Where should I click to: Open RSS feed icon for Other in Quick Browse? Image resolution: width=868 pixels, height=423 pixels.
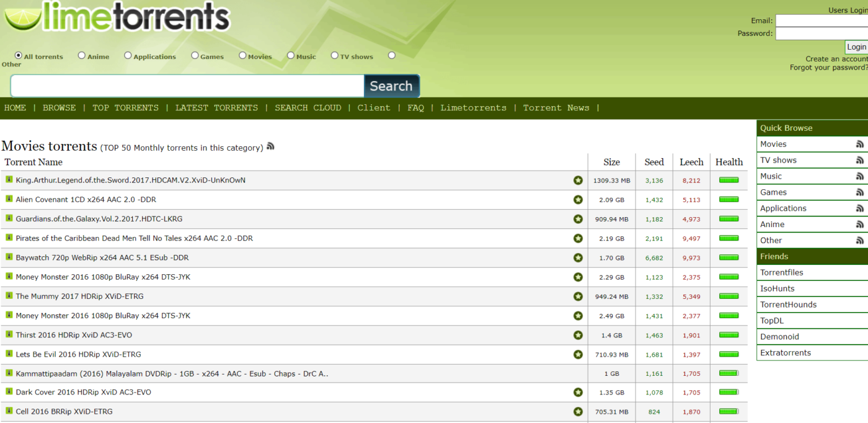(x=860, y=241)
